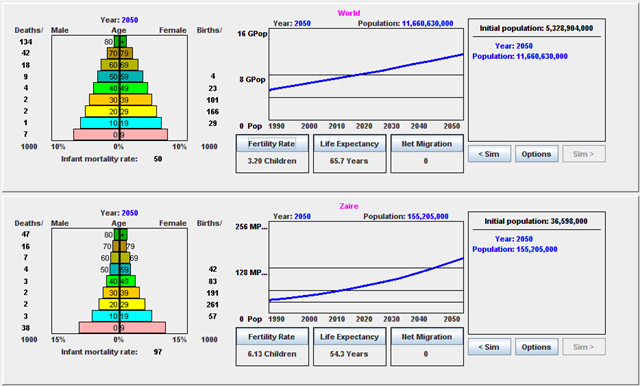Click World population value 11,660,630,000 above chart
The width and height of the screenshot is (640, 386).
427,24
